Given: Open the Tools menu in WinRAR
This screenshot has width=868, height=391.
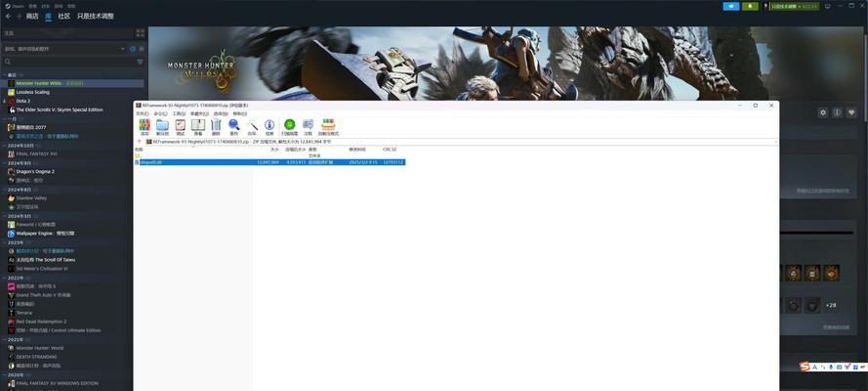Looking at the screenshot, I should [180, 113].
